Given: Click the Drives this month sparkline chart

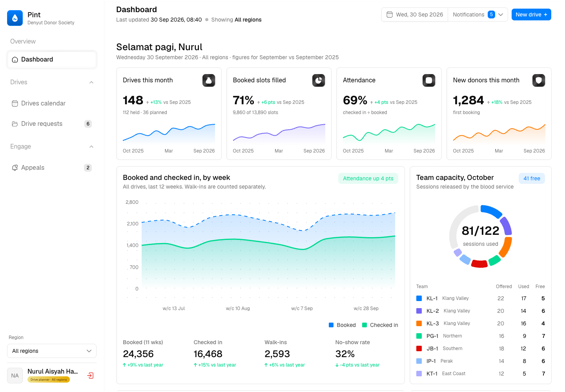Looking at the screenshot, I should [169, 134].
